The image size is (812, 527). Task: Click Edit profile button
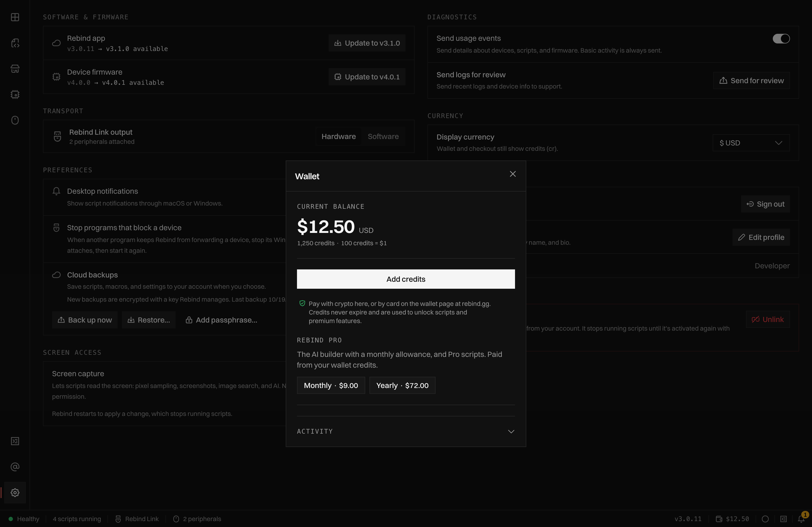(x=761, y=237)
